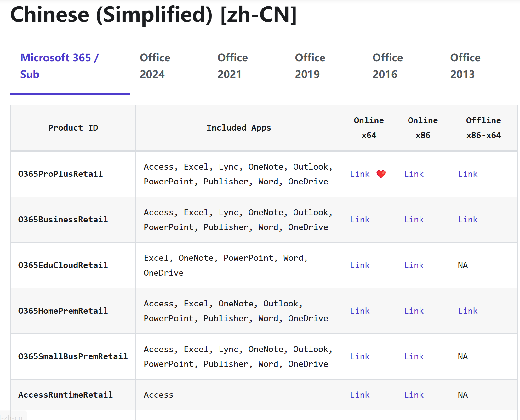Image resolution: width=520 pixels, height=420 pixels.
Task: Open Online x64 link for AccessRuntimeRetail
Action: (360, 395)
